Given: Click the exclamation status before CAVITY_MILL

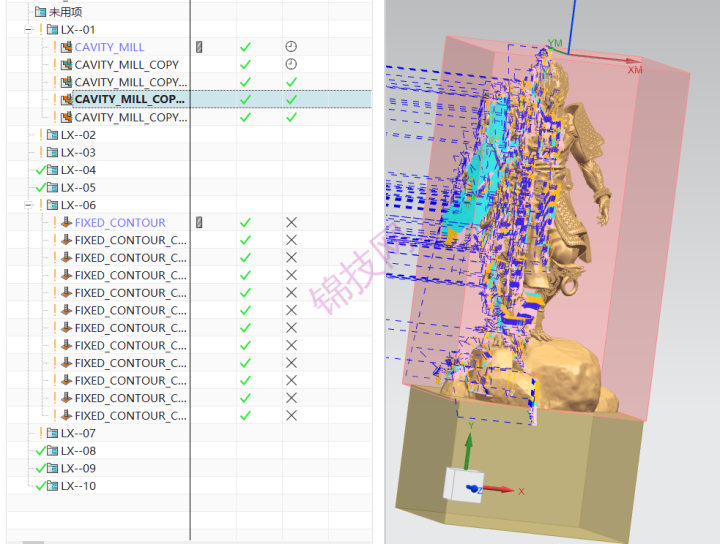Looking at the screenshot, I should pos(55,47).
